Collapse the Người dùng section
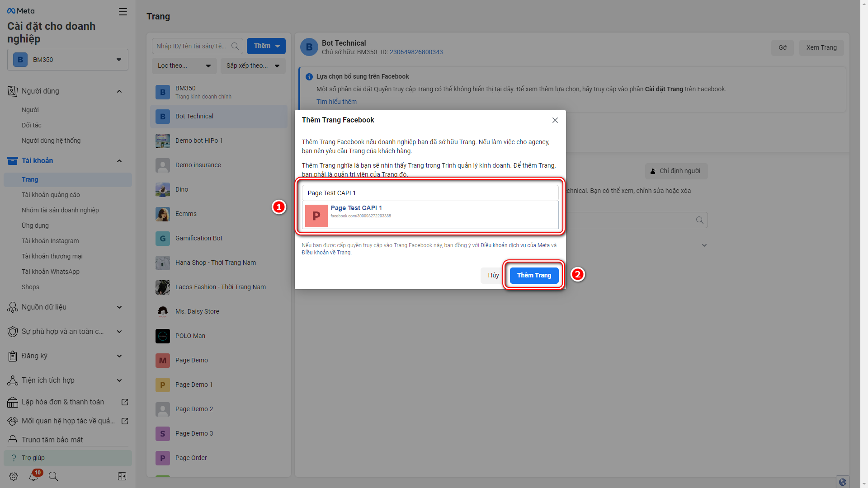Image resolution: width=868 pixels, height=488 pixels. (119, 91)
